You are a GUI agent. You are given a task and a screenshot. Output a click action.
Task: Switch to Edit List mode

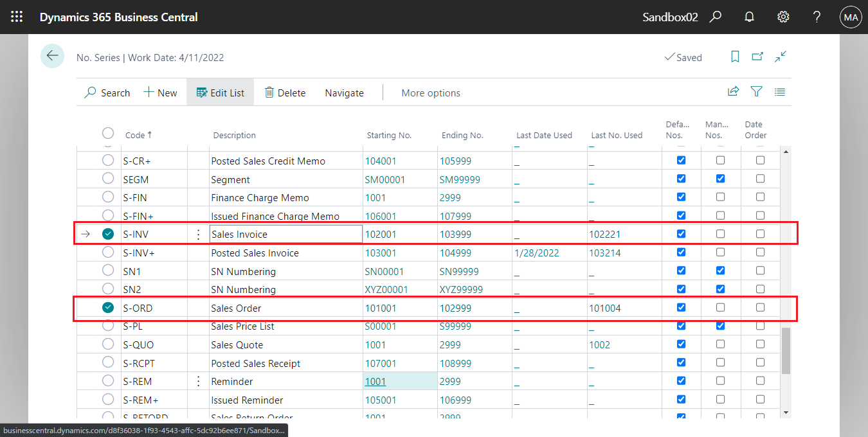(x=220, y=92)
